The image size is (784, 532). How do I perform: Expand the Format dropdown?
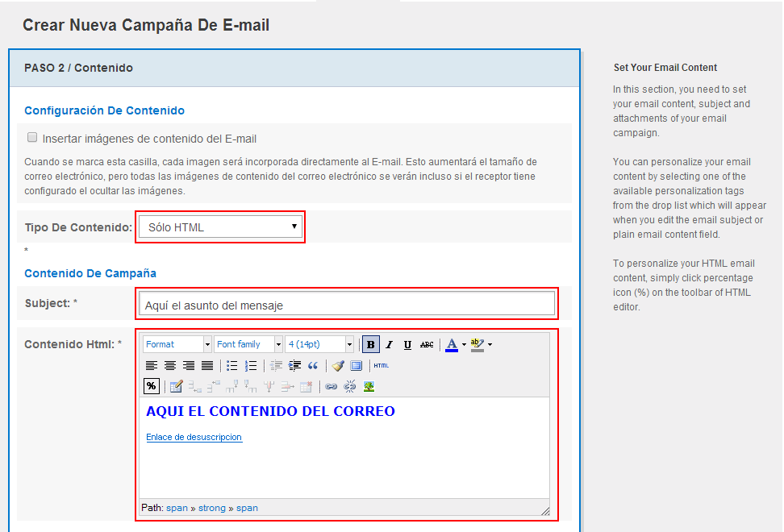(x=207, y=345)
